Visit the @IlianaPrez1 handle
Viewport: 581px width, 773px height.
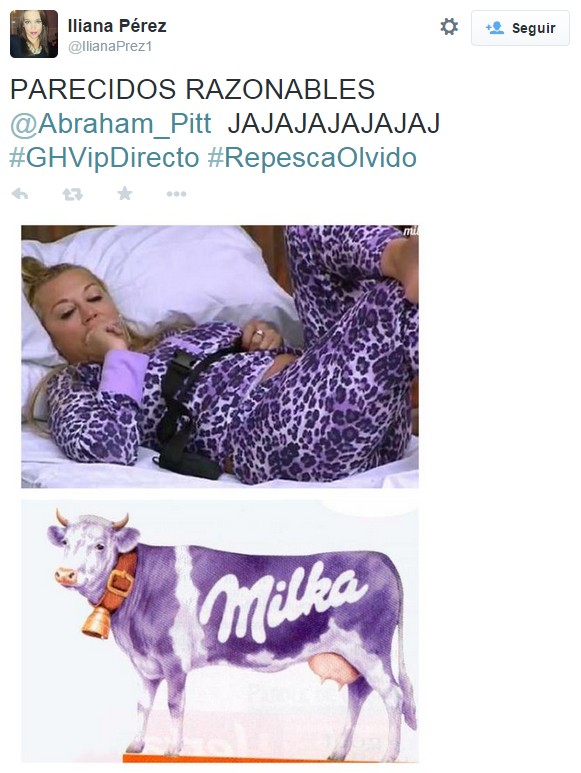pyautogui.click(x=110, y=47)
